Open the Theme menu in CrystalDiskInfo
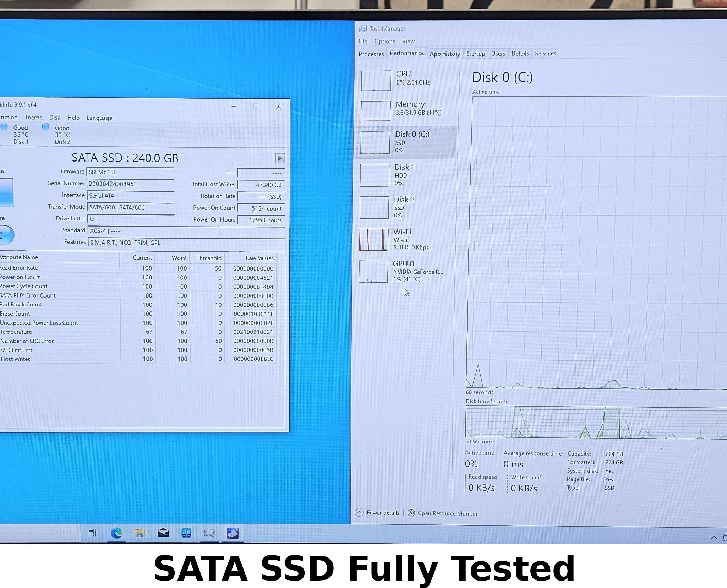The width and height of the screenshot is (727, 588). coord(33,117)
